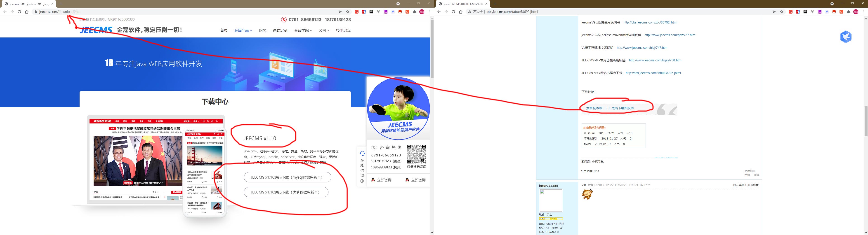Open the xtjc/63792.jhtml manual link

[x=650, y=23]
